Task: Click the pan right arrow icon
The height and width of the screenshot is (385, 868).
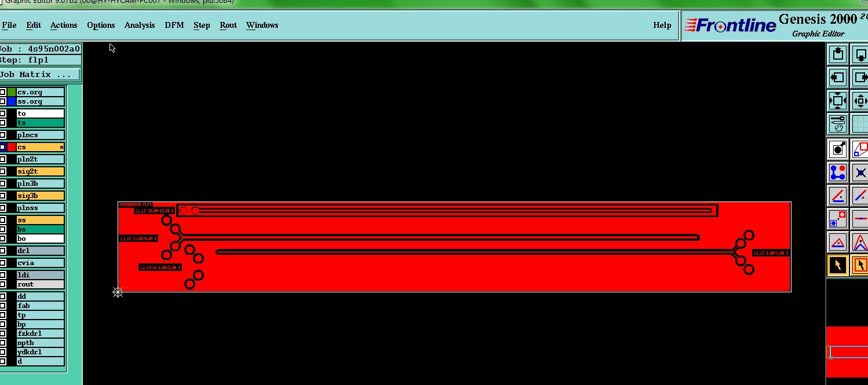Action: (x=860, y=78)
